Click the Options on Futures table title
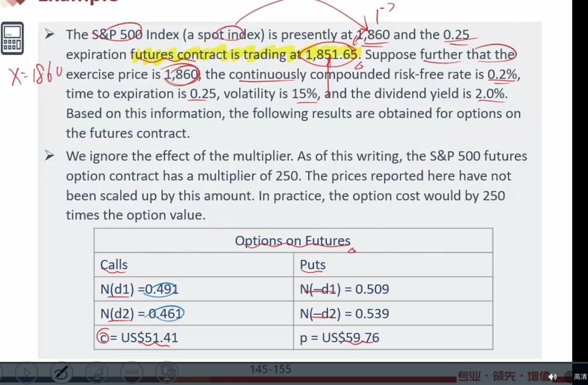Image resolution: width=588 pixels, height=385 pixels. (x=293, y=240)
